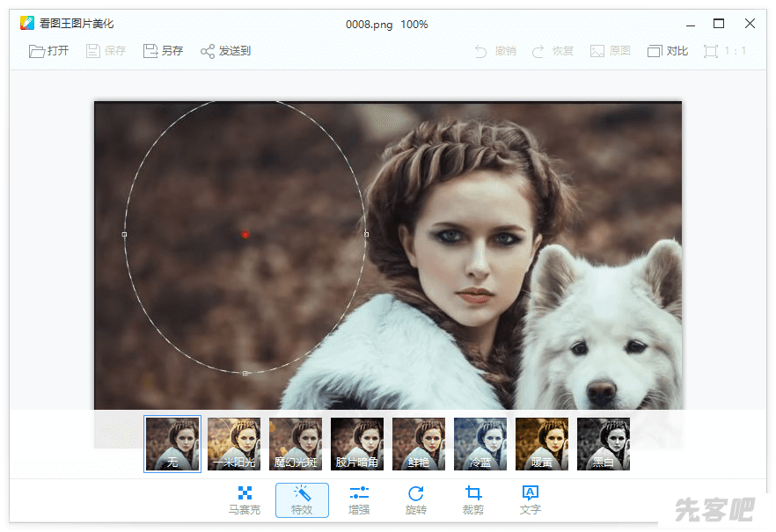Screen dimensions: 776x532
Task: Click 打开 to open a file
Action: click(49, 51)
